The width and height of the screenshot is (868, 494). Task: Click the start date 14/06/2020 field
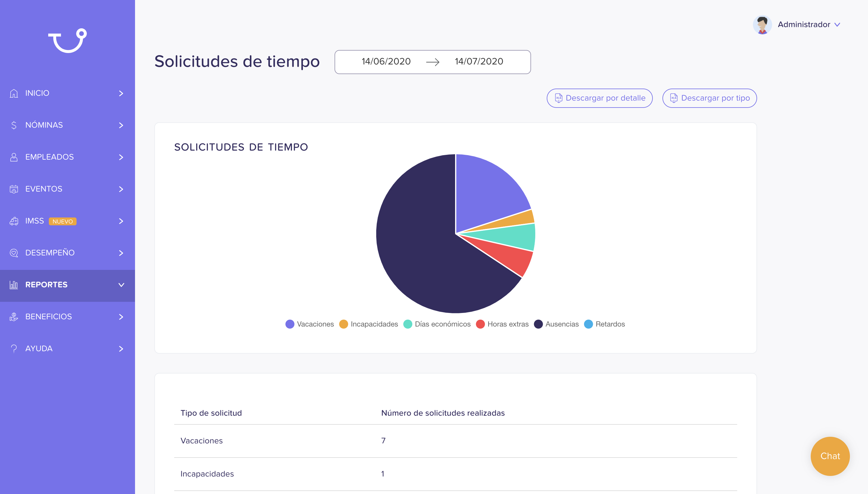(x=386, y=61)
